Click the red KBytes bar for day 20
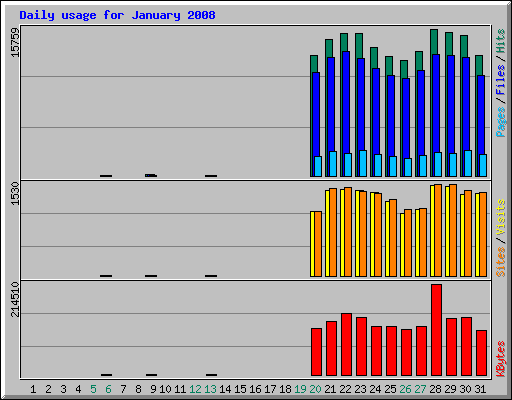The image size is (512, 400). 316,352
